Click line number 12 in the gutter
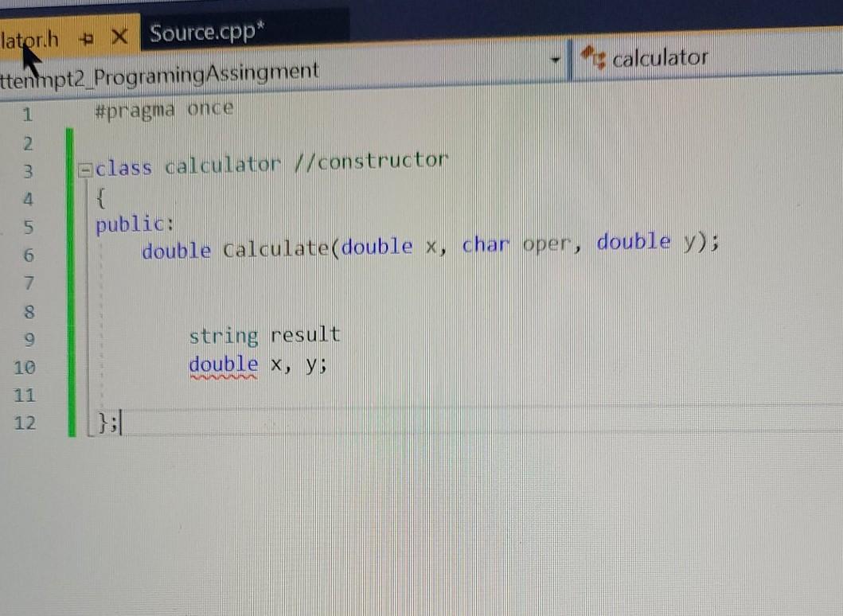This screenshot has width=843, height=616. point(27,423)
